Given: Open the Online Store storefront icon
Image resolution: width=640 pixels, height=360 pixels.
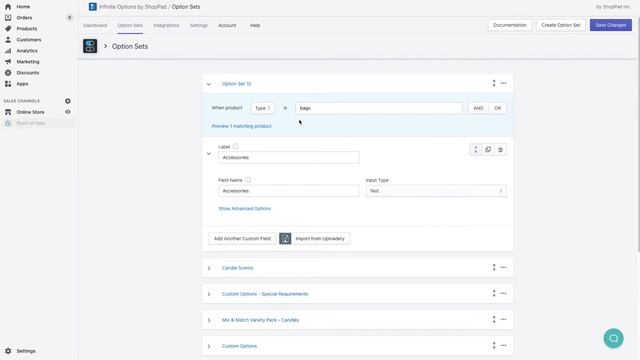Looking at the screenshot, I should [x=8, y=112].
